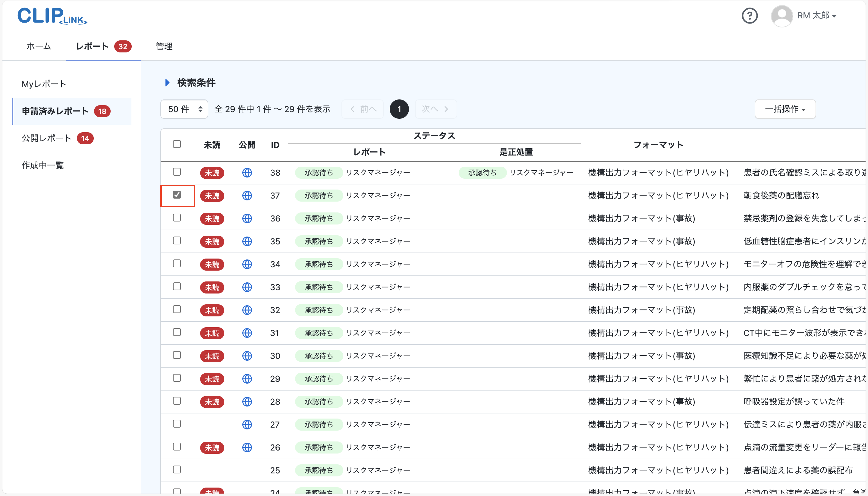
Task: Open the report titled 朝食後薬の配膳忘れ
Action: 781,195
